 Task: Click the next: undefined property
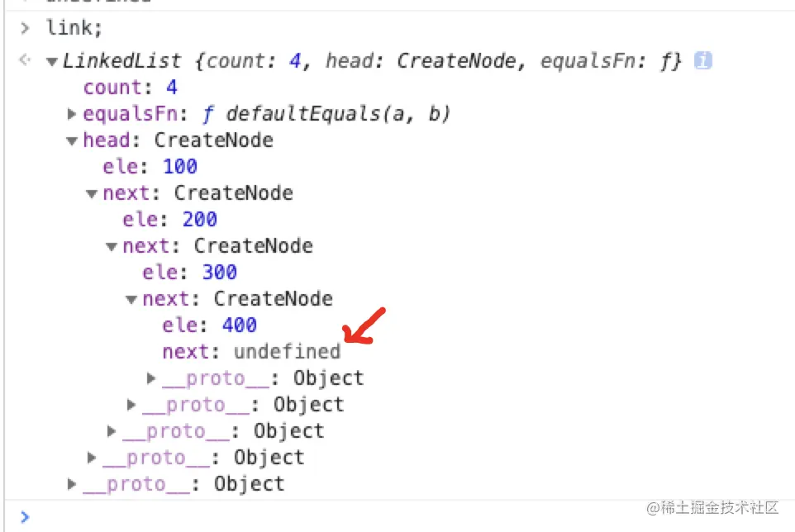point(251,352)
